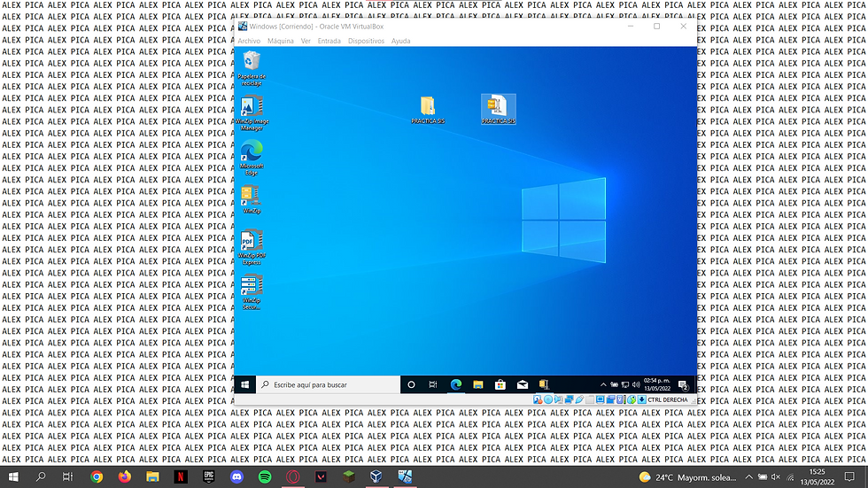Open host Task View button
Viewport: 868px width, 488px height.
pos(67,476)
